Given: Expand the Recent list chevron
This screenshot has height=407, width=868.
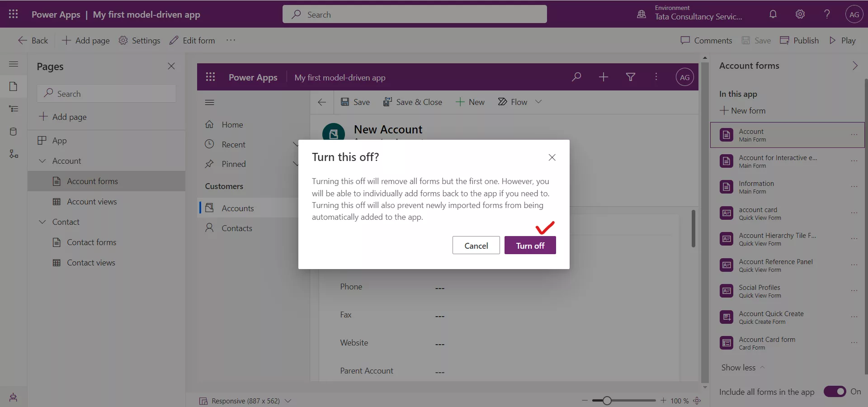Looking at the screenshot, I should (296, 144).
